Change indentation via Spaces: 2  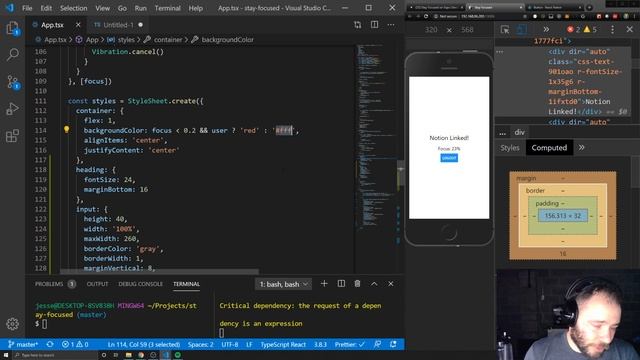(200, 344)
